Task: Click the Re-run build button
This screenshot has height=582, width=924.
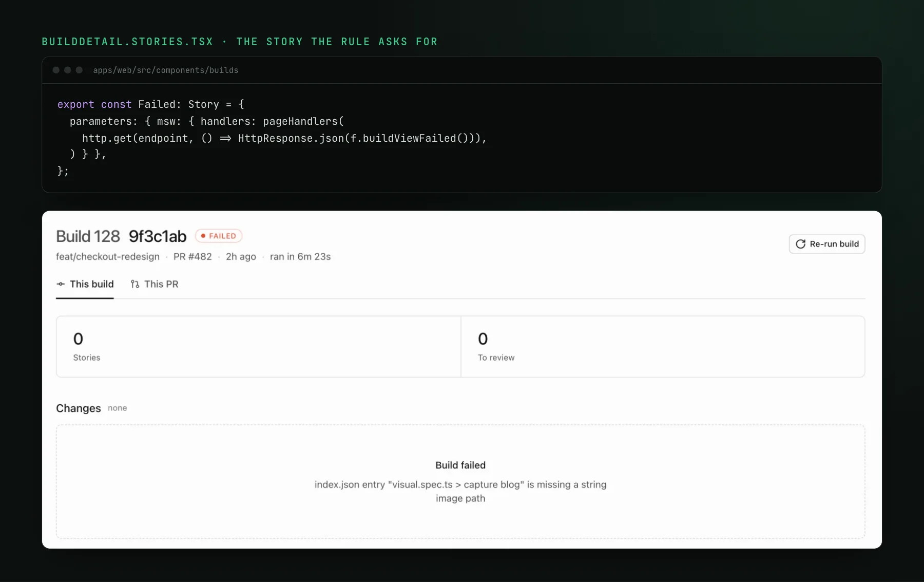Action: pyautogui.click(x=827, y=244)
